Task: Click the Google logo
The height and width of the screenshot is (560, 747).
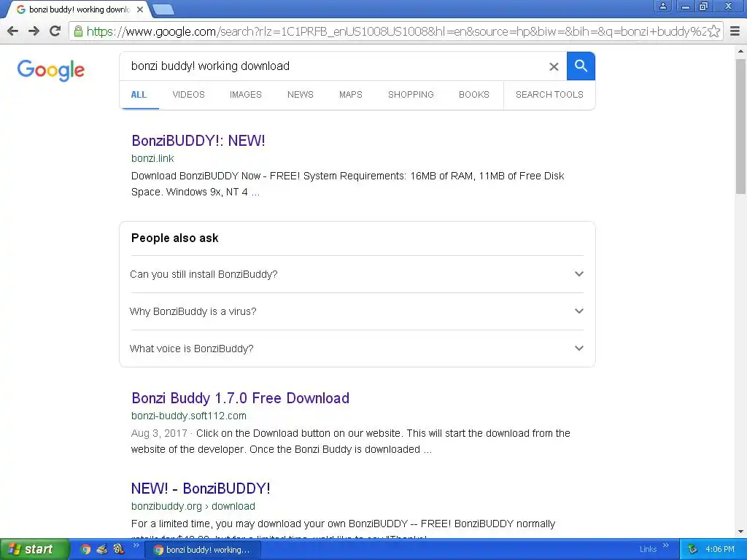Action: click(x=51, y=70)
